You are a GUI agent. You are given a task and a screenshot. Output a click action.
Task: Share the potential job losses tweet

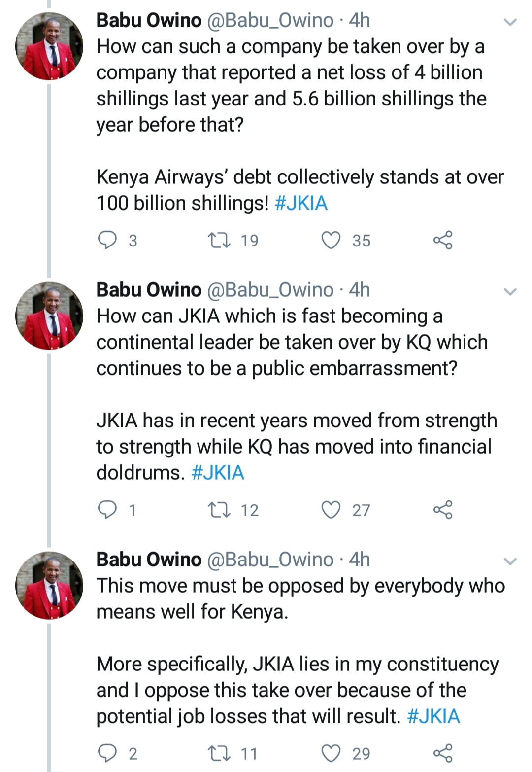[x=442, y=753]
